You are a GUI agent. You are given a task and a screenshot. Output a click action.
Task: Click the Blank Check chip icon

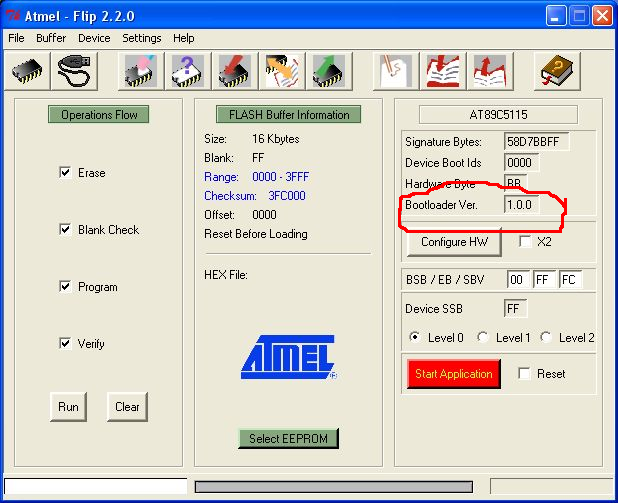[x=188, y=71]
